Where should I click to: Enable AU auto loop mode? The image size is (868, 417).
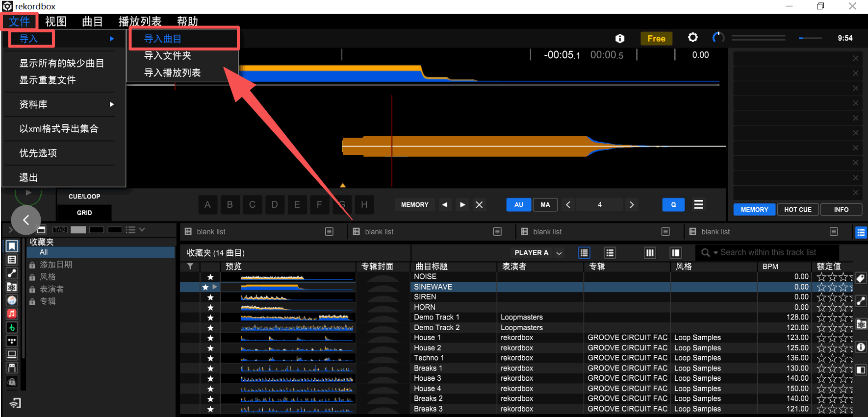pyautogui.click(x=518, y=205)
